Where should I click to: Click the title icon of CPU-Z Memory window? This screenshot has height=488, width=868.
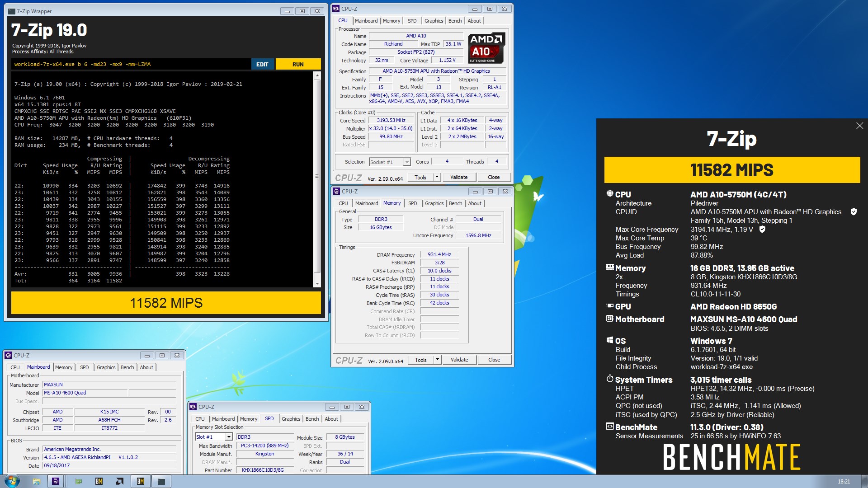click(x=336, y=191)
